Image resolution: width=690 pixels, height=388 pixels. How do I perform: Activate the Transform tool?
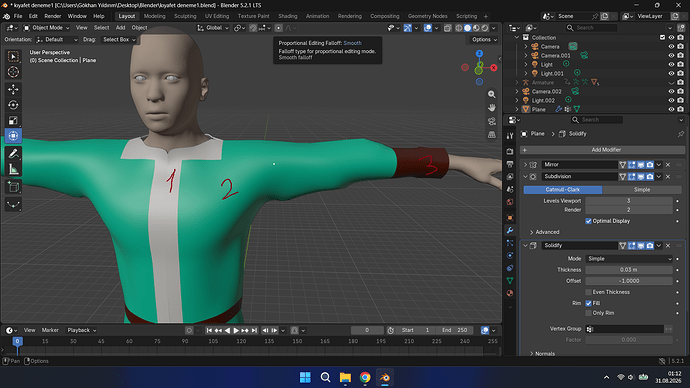click(13, 135)
